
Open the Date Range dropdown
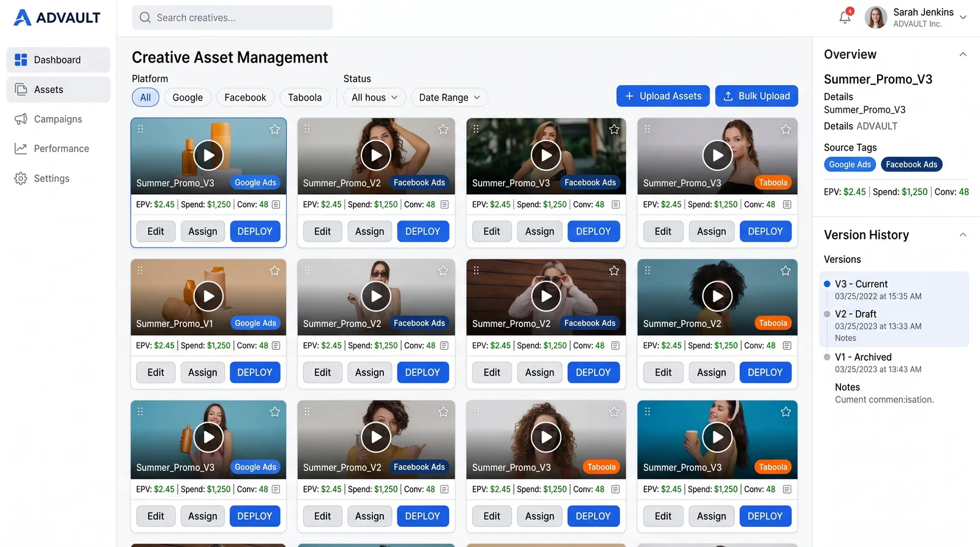[x=450, y=97]
